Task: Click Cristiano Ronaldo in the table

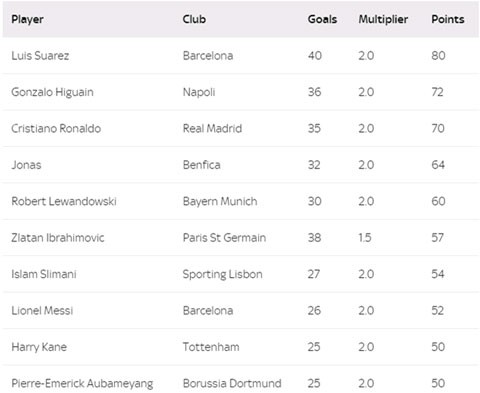Action: point(56,128)
